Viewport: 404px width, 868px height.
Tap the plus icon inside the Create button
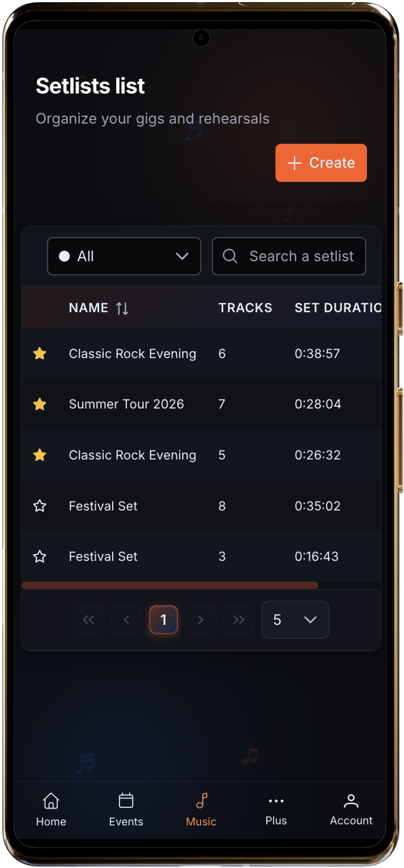click(x=294, y=163)
